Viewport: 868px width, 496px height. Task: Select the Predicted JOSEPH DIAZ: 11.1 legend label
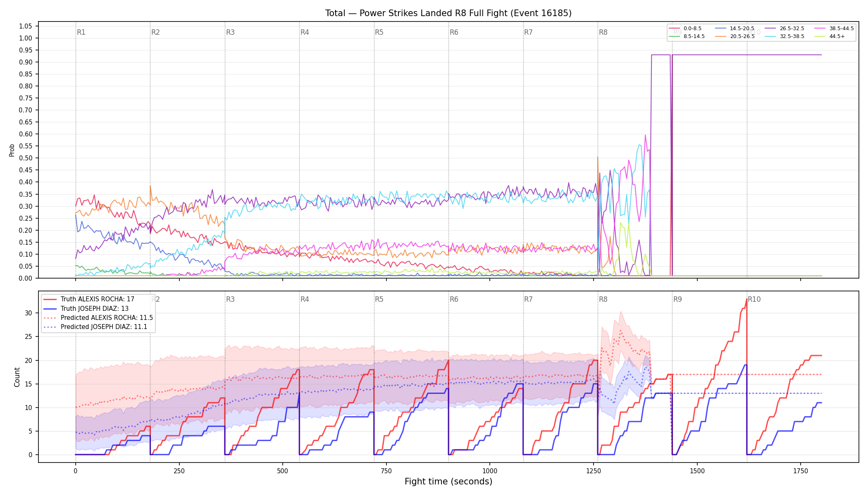104,327
